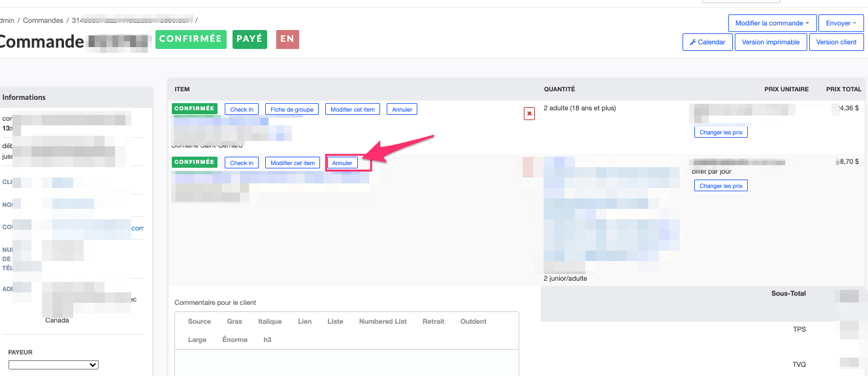Viewport: 868px width, 376px height.
Task: Click Changer les prix for second item
Action: tap(720, 186)
